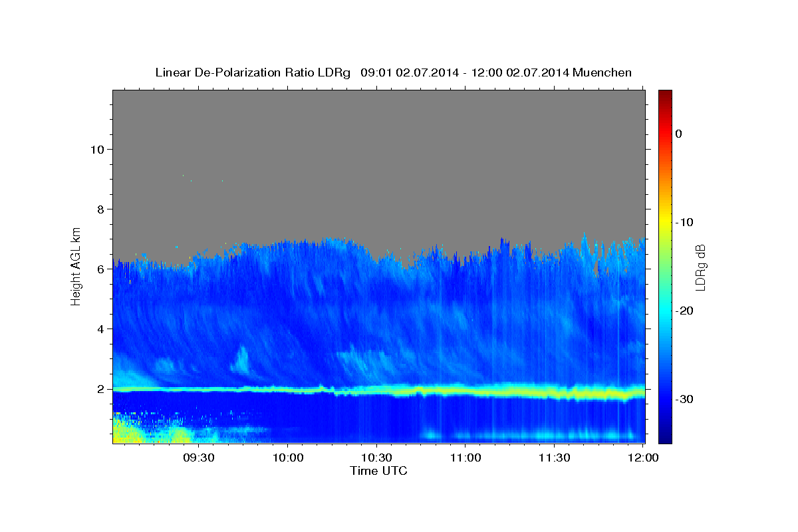Click the 'Time UTC' axis label
Image resolution: width=798 pixels, height=532 pixels.
pyautogui.click(x=378, y=471)
